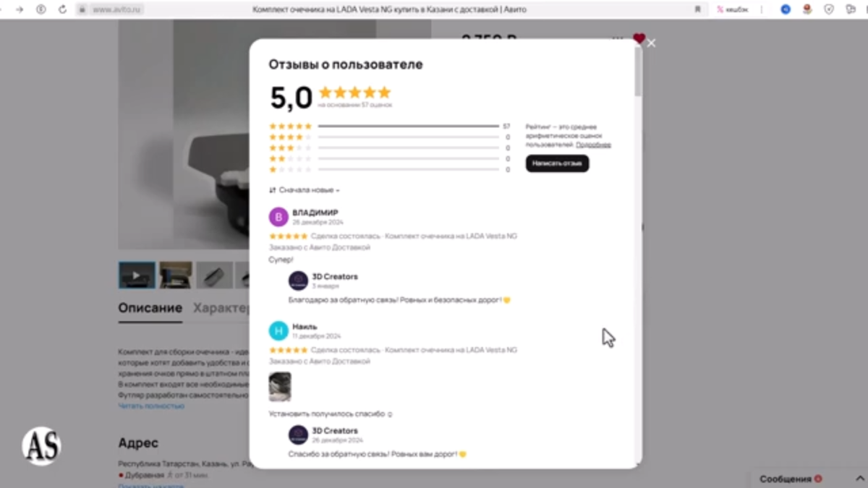Screen dimensions: 868x488
Task: Click the first 3D Creators avatar
Action: (298, 281)
